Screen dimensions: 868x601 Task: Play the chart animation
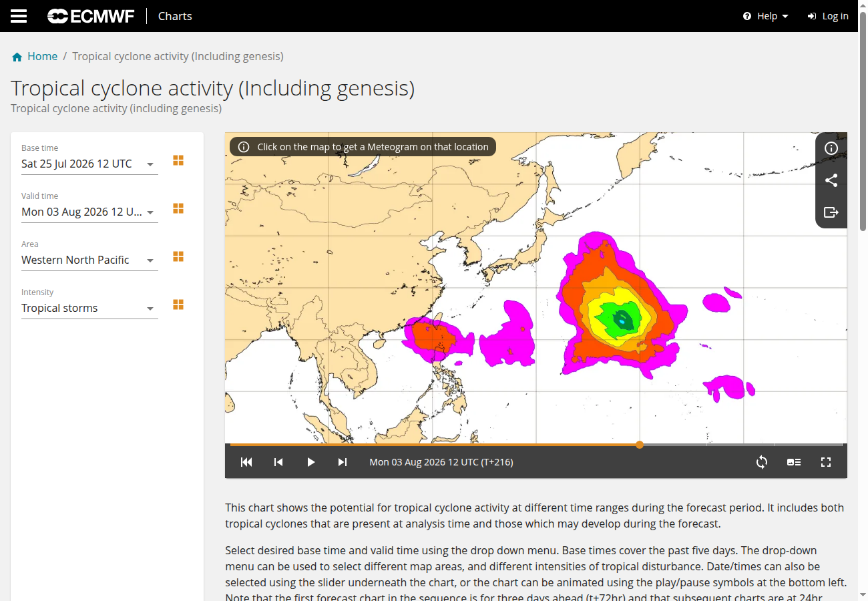point(310,462)
